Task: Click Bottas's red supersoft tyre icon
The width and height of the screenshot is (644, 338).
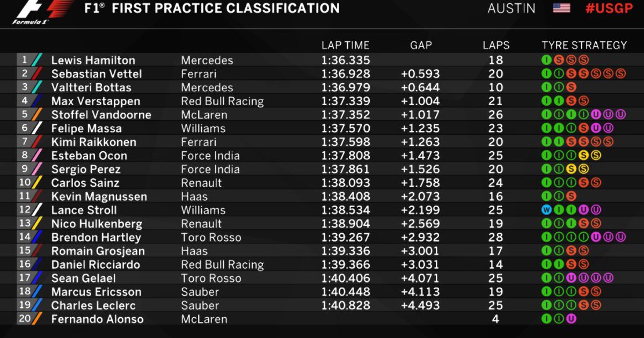Action: [571, 87]
